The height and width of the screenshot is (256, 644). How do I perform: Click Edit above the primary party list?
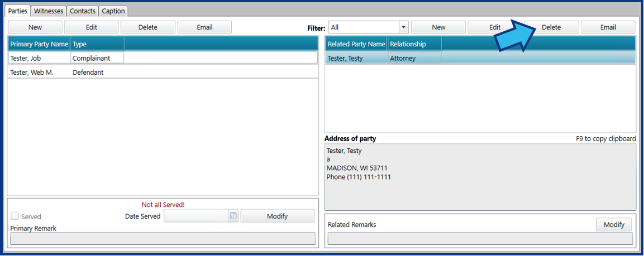pyautogui.click(x=91, y=27)
